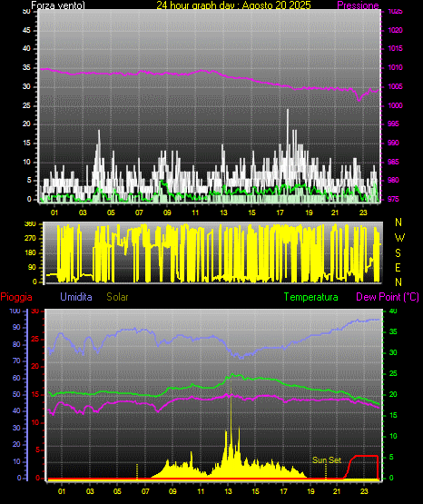The height and width of the screenshot is (504, 423).
Task: Select the Solar legend label
Action: coord(118,297)
